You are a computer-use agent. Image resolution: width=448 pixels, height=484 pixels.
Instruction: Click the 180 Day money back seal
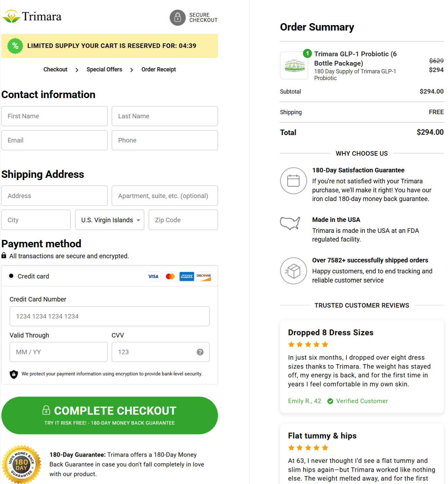tap(22, 464)
